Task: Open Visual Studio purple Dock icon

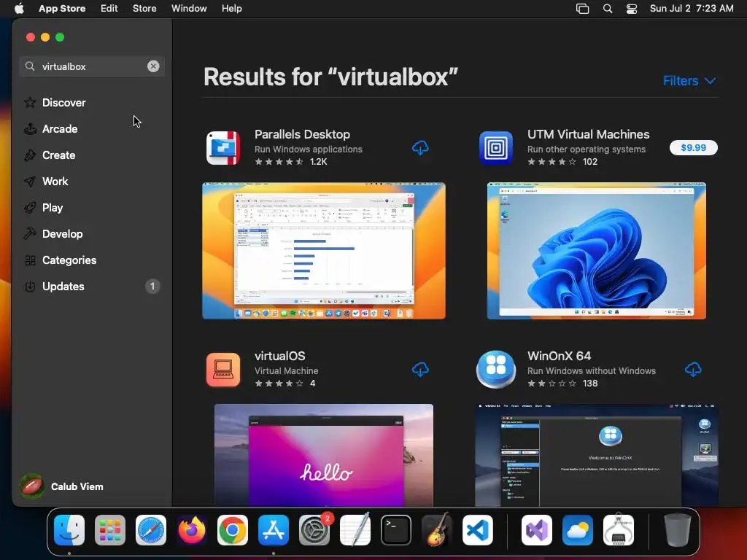Action: pos(537,530)
